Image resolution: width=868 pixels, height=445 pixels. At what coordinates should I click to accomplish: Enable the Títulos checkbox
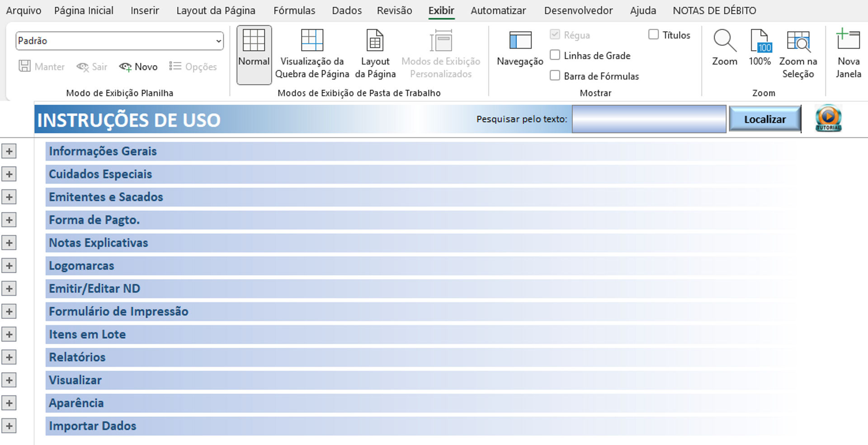coord(653,34)
